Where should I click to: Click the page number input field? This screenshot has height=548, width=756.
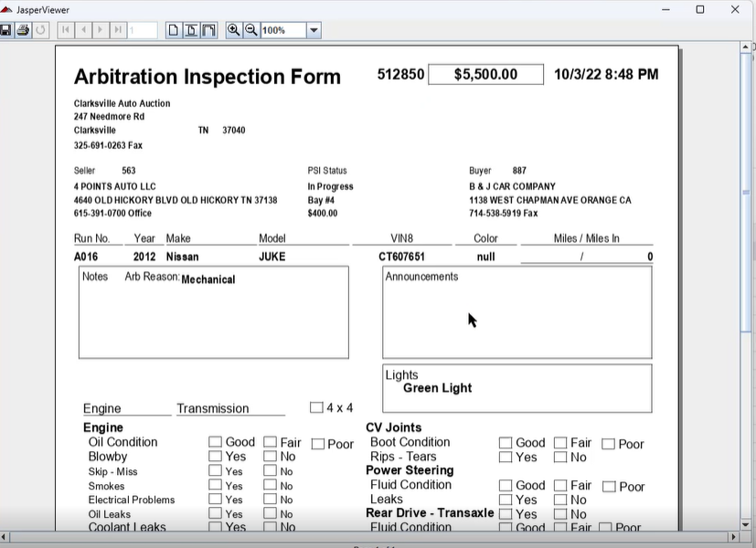142,30
